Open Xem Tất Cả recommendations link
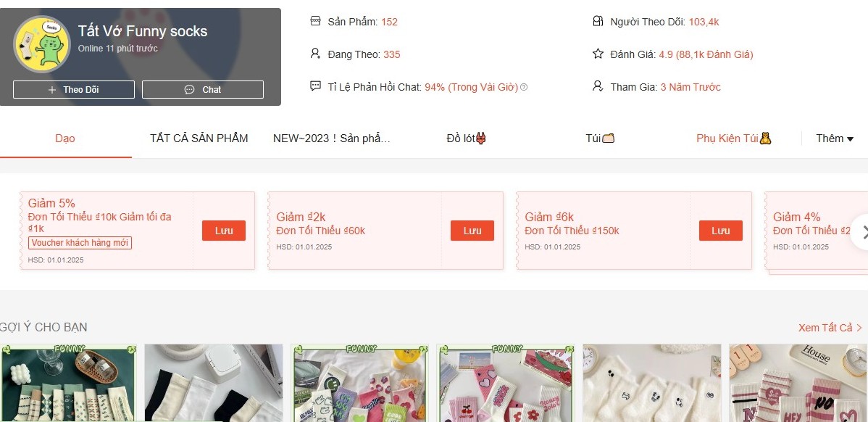 [830, 328]
